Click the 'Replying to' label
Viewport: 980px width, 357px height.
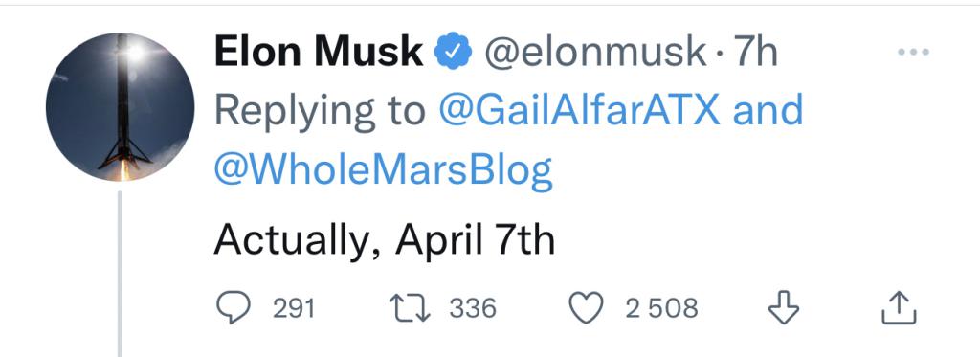[x=320, y=112]
